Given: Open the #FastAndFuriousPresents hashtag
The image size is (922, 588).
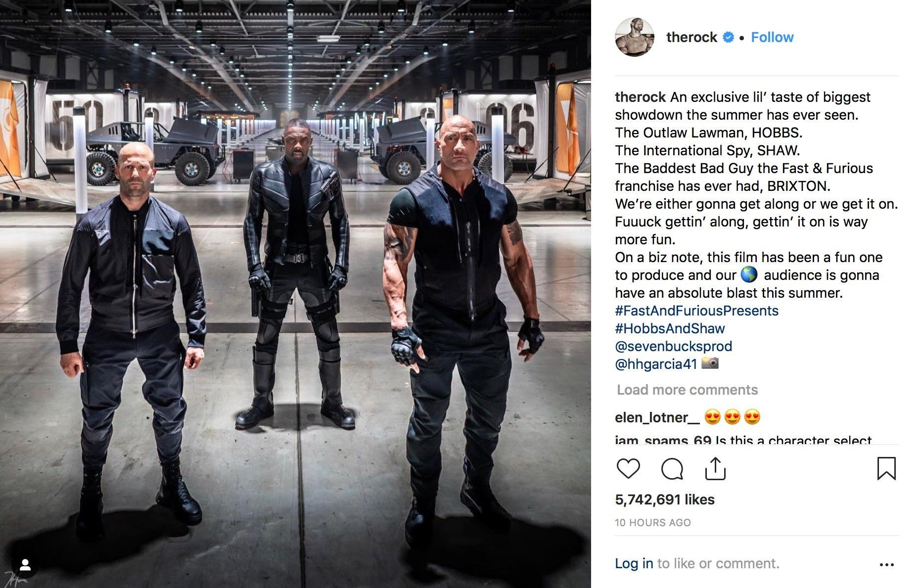Looking at the screenshot, I should [x=696, y=311].
